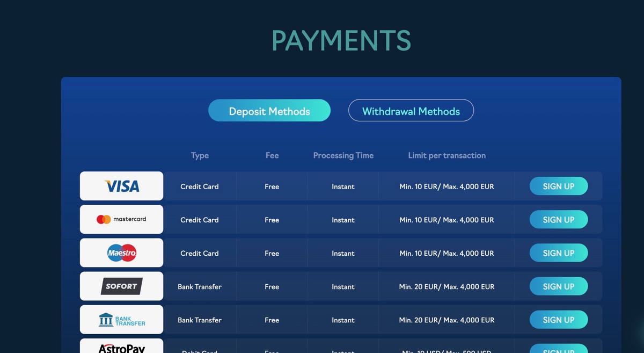The height and width of the screenshot is (353, 644).
Task: Click the VISA payment logo
Action: point(121,186)
